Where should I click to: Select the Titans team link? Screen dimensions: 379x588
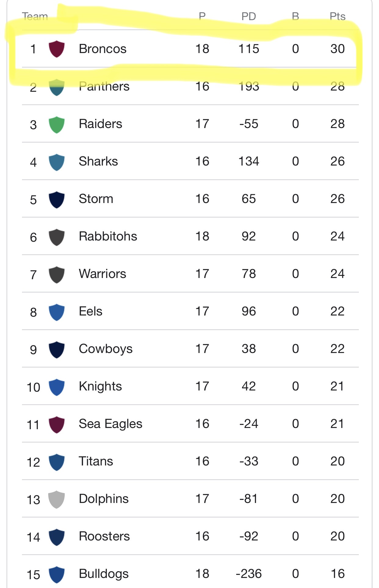96,461
